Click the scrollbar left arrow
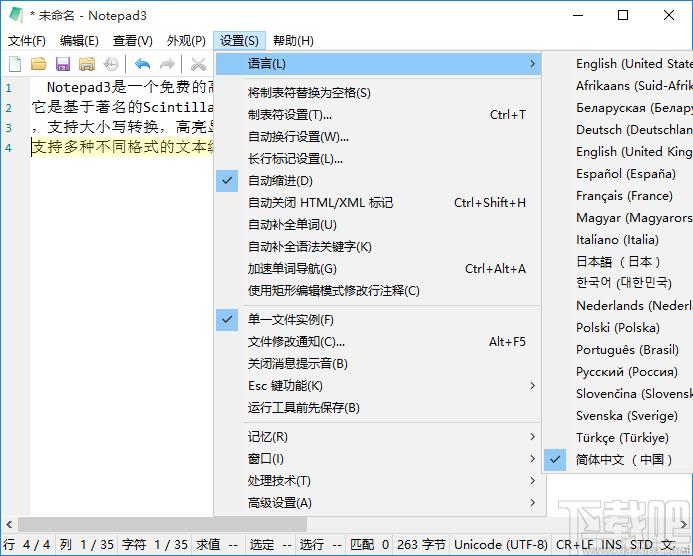This screenshot has height=556, width=693. (9, 525)
